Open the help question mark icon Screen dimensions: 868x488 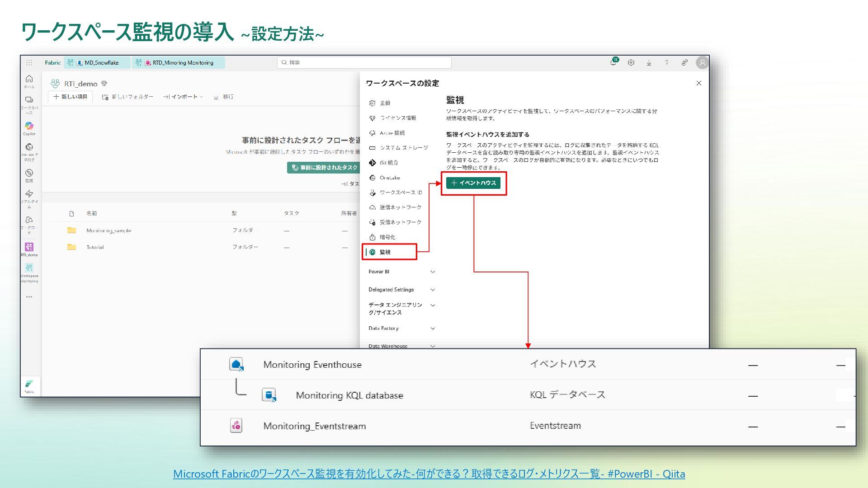coord(666,63)
